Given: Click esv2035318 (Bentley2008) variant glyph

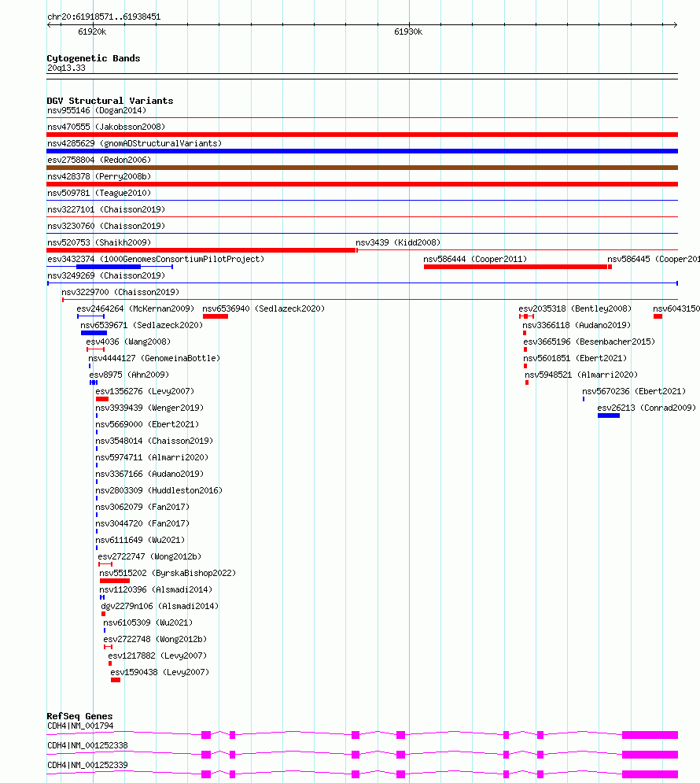Looking at the screenshot, I should pyautogui.click(x=526, y=316).
